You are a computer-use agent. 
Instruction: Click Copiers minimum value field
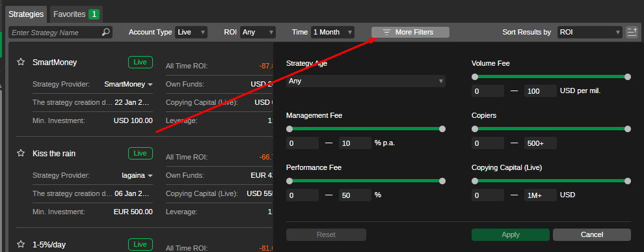(487, 143)
